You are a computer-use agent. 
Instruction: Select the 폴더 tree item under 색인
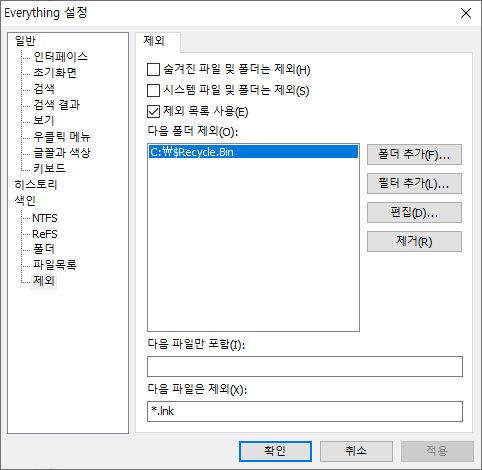coord(44,249)
